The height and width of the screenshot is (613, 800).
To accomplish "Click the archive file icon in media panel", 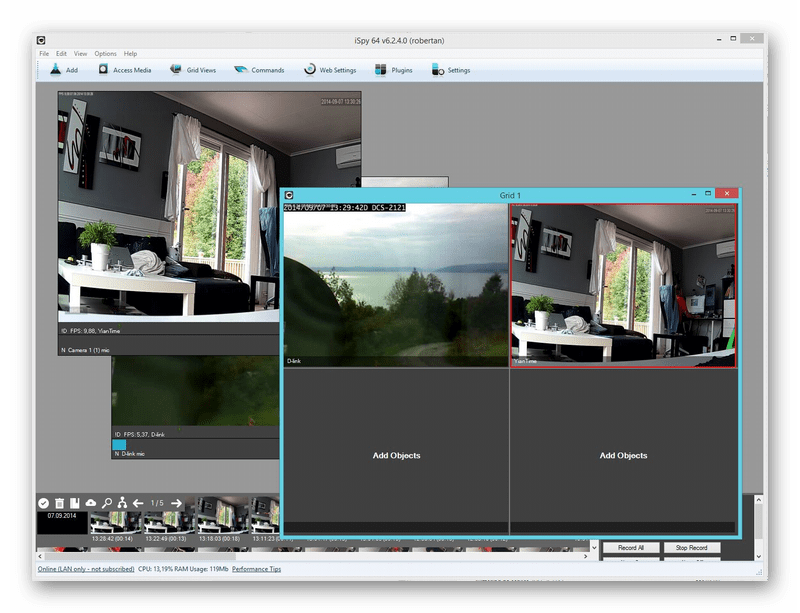I will point(74,503).
